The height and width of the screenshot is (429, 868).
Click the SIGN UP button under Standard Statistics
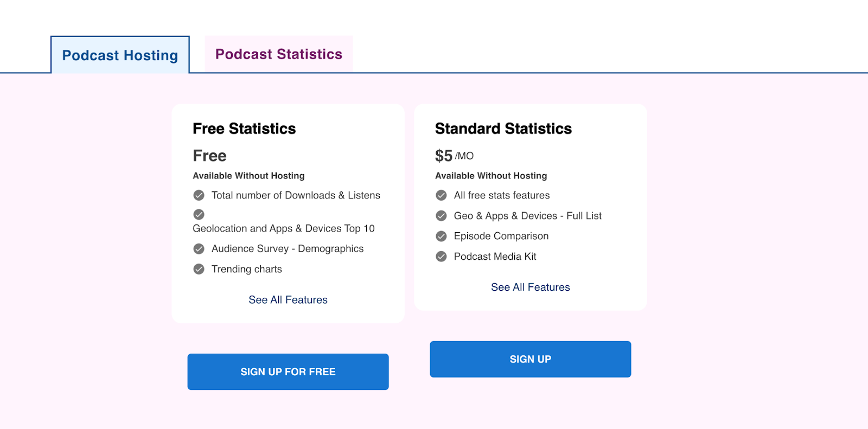click(530, 359)
